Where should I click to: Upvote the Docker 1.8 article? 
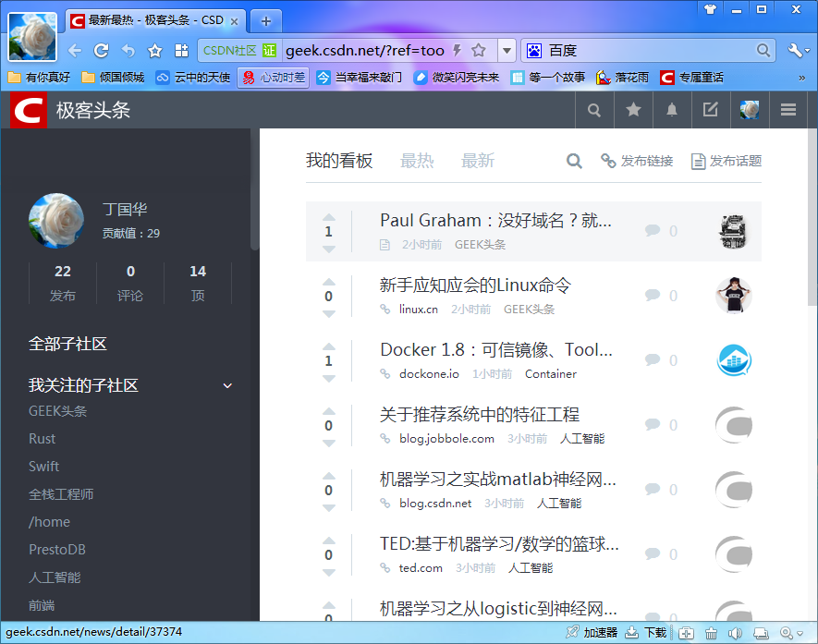[329, 346]
